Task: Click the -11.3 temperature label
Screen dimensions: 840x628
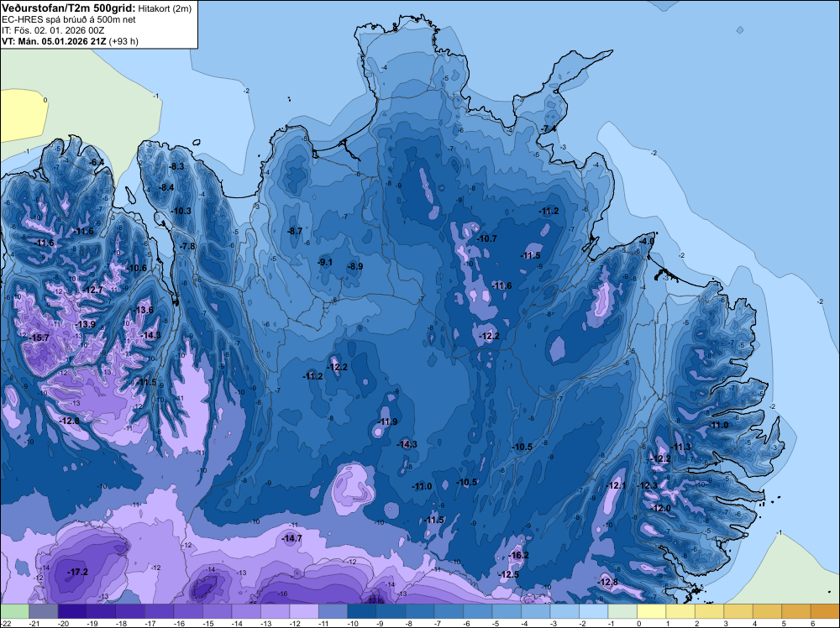Action: tap(681, 447)
